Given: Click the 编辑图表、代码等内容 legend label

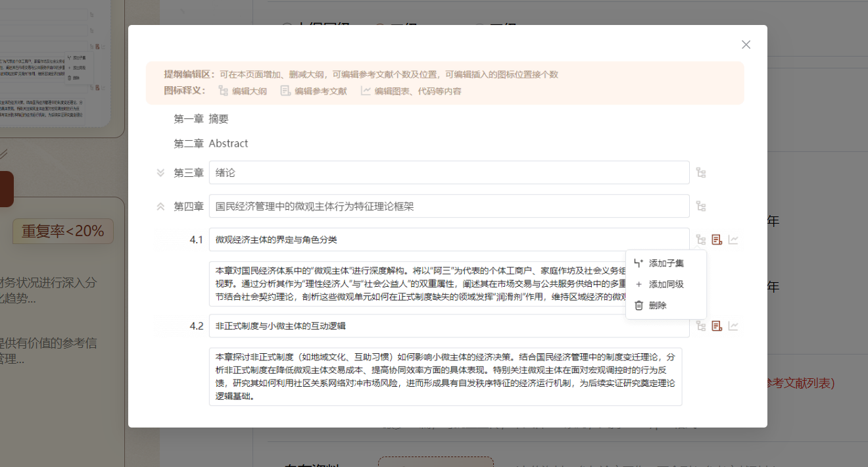Looking at the screenshot, I should pos(418,91).
